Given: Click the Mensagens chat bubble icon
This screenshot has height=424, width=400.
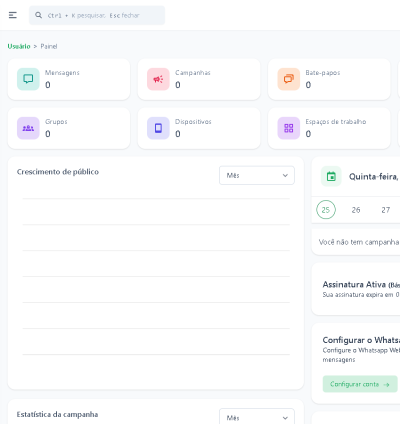Looking at the screenshot, I should (28, 79).
